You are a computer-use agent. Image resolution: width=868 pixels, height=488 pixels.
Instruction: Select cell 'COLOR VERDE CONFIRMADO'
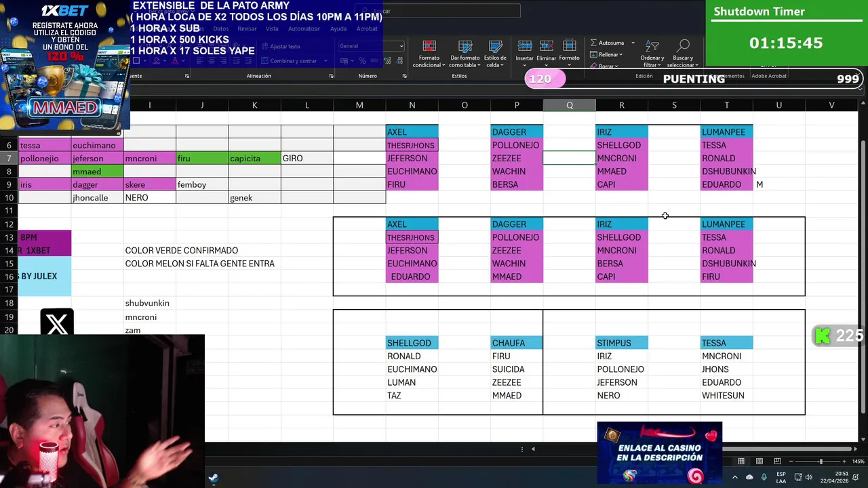[181, 250]
